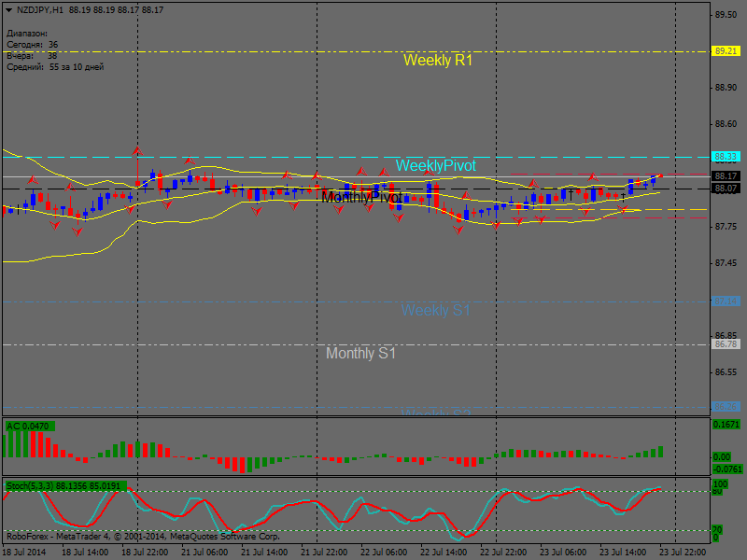Click the red -0.0761 AC scale value
747x560 pixels.
pos(726,469)
